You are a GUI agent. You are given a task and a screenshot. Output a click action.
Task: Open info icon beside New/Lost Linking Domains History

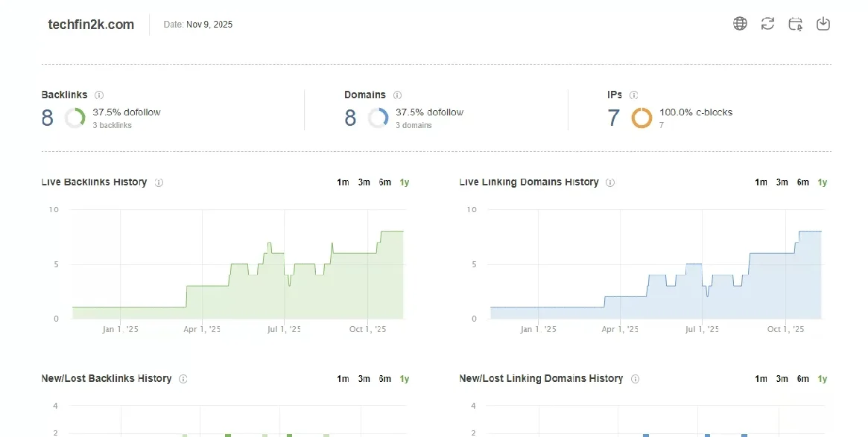point(636,379)
